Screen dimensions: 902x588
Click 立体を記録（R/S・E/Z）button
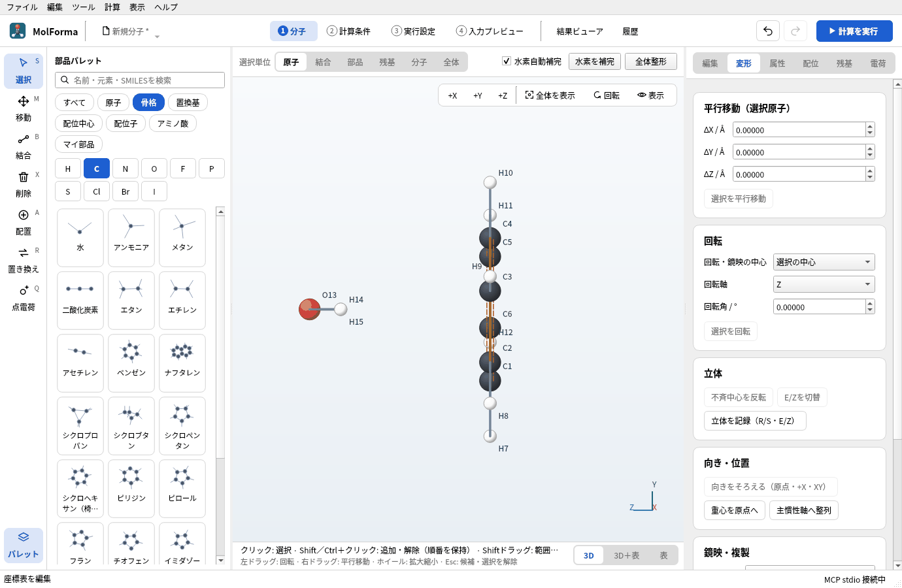pyautogui.click(x=755, y=421)
